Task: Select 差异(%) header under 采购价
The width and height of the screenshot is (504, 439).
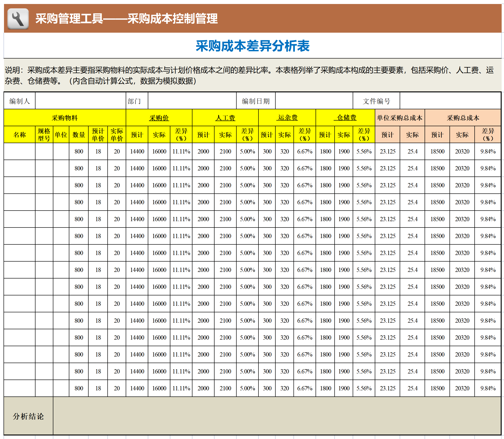Action: coord(181,135)
